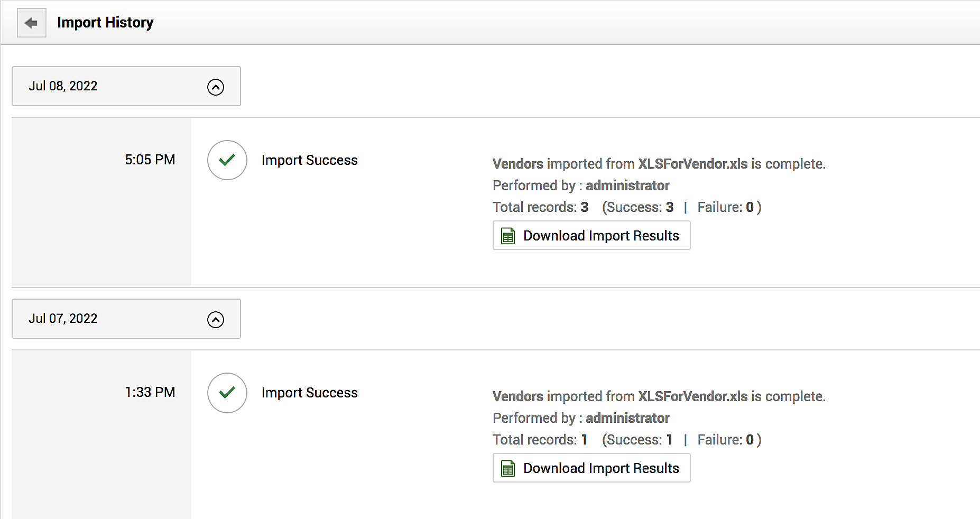The image size is (980, 519).
Task: Select the Jul 07, 2022 date label
Action: pos(63,319)
